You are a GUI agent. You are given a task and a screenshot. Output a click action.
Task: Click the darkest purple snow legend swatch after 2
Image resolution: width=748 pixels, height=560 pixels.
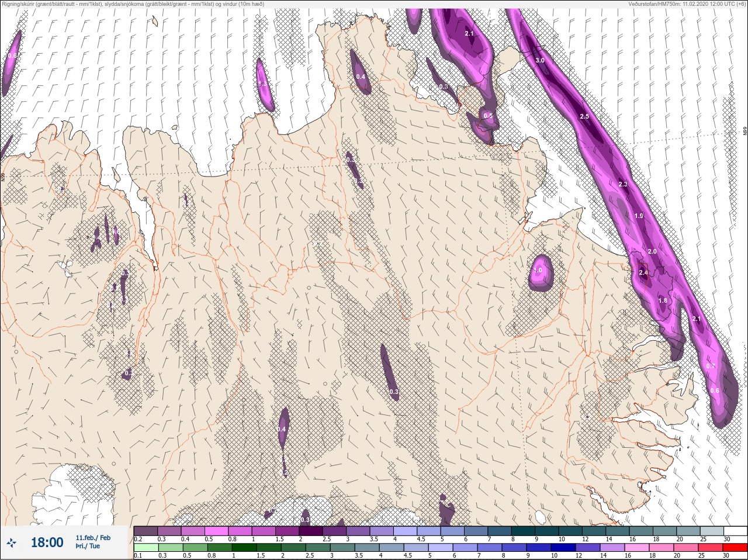(311, 531)
